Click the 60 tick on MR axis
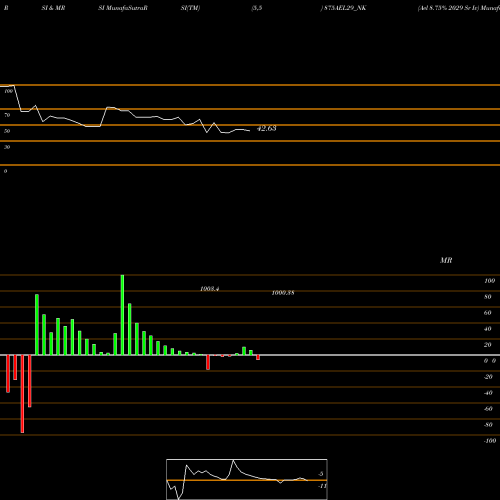The width and height of the screenshot is (500, 500). (488, 313)
